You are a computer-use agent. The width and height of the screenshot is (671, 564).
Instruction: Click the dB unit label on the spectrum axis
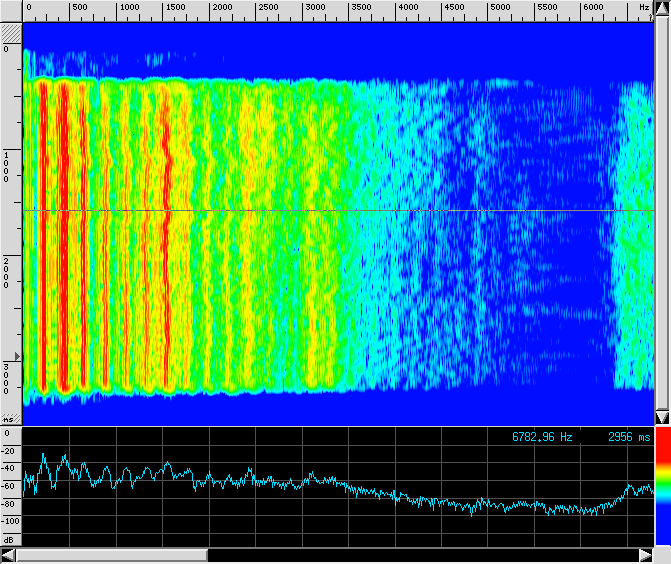[x=10, y=539]
